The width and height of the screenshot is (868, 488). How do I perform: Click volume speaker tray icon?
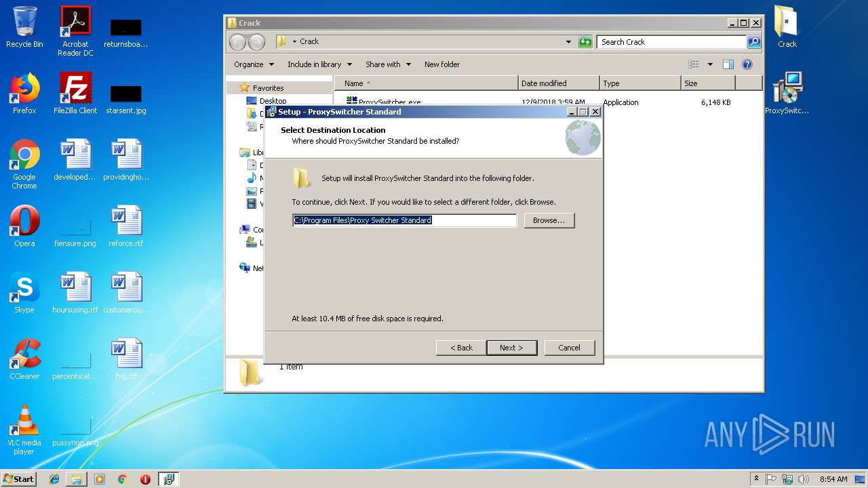click(802, 479)
